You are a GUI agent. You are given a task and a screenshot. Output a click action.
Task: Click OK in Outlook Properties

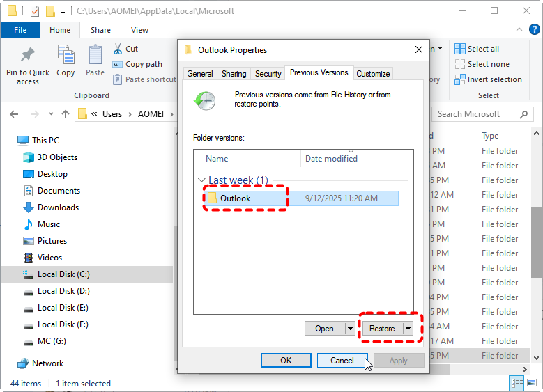coord(286,361)
